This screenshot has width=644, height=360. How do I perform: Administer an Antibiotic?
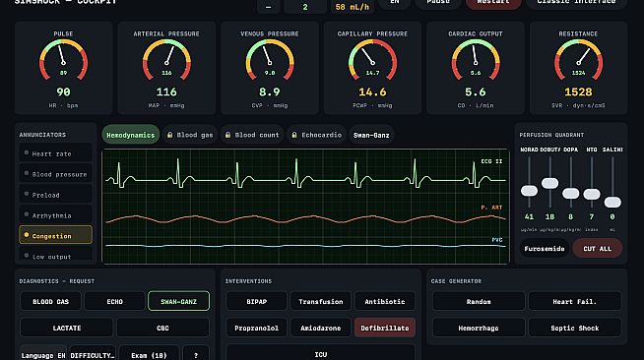pos(385,301)
